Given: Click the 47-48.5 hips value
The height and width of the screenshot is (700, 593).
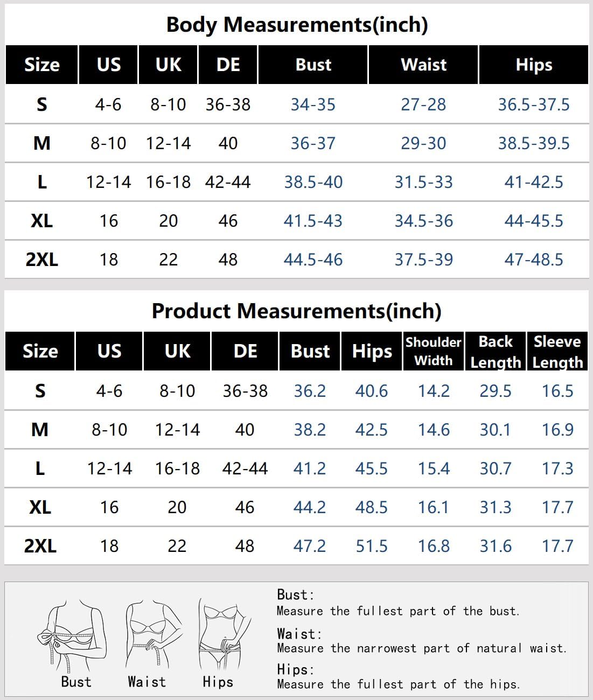Looking at the screenshot, I should pyautogui.click(x=533, y=260).
